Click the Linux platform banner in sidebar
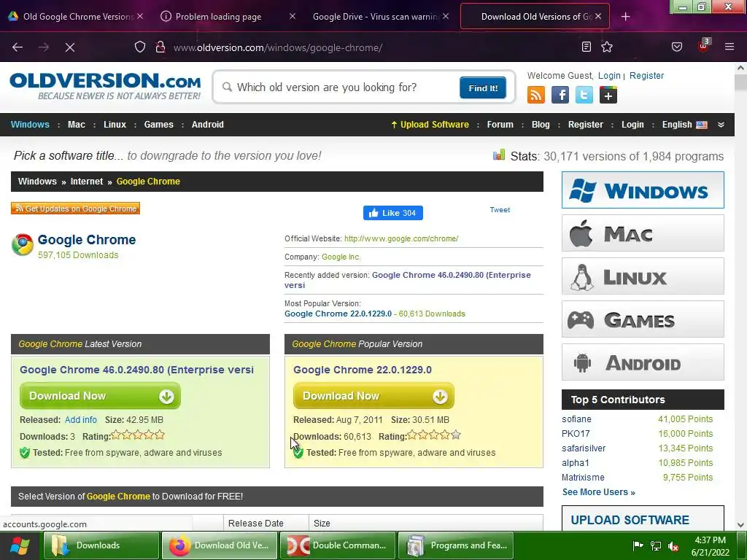This screenshot has width=747, height=560. click(643, 276)
